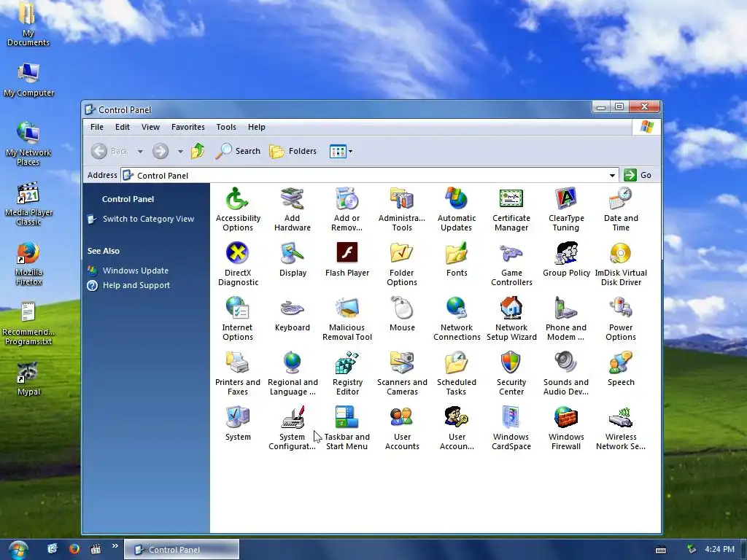The height and width of the screenshot is (560, 747).
Task: Open Windows Update link
Action: [x=136, y=271]
